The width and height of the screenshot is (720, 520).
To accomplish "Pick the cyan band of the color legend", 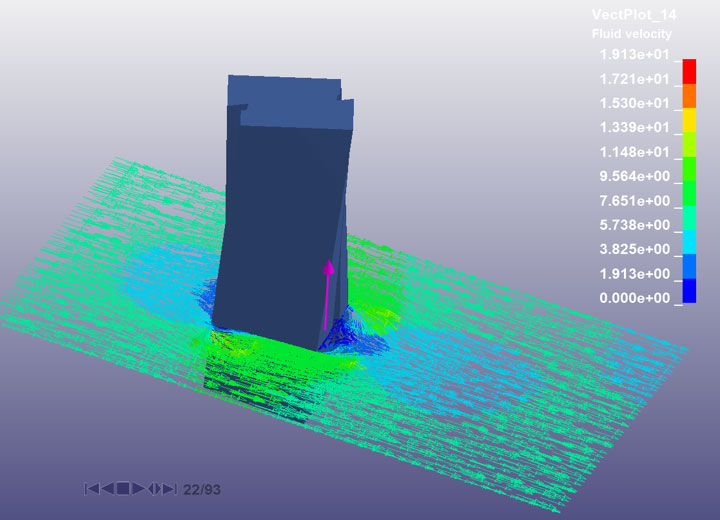I will click(x=689, y=242).
